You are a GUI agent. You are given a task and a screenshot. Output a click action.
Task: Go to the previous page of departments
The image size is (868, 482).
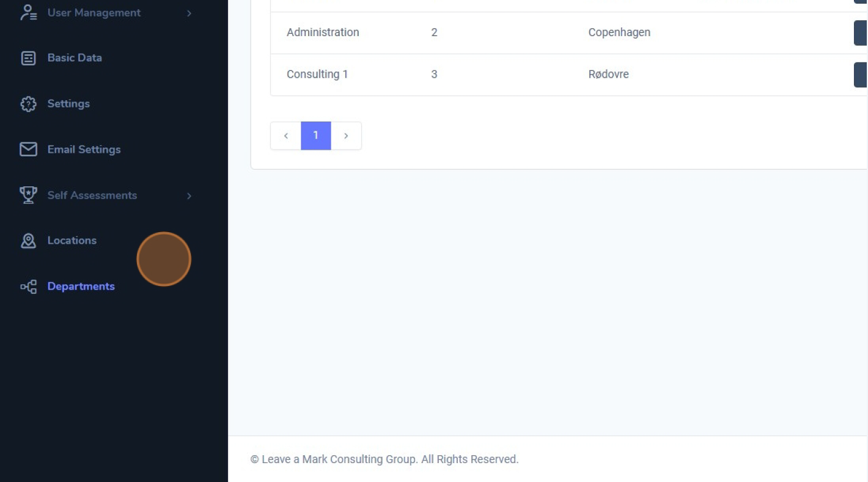tap(285, 136)
